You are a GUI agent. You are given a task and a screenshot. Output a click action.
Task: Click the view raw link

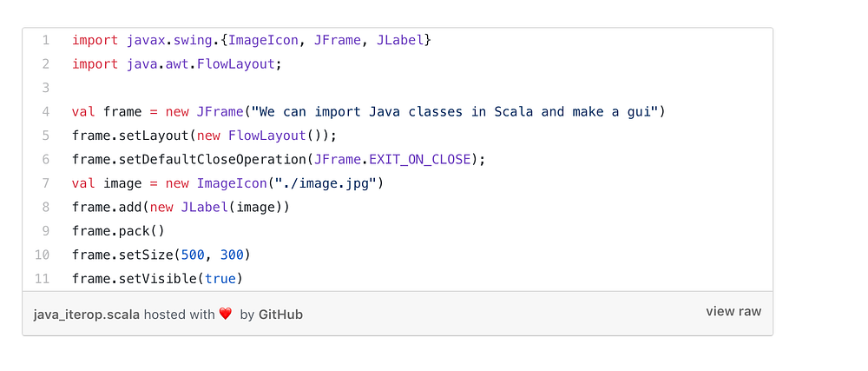733,311
